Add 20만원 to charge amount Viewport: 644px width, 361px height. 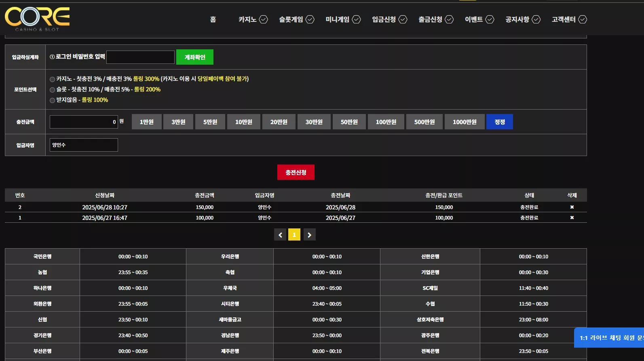point(279,122)
